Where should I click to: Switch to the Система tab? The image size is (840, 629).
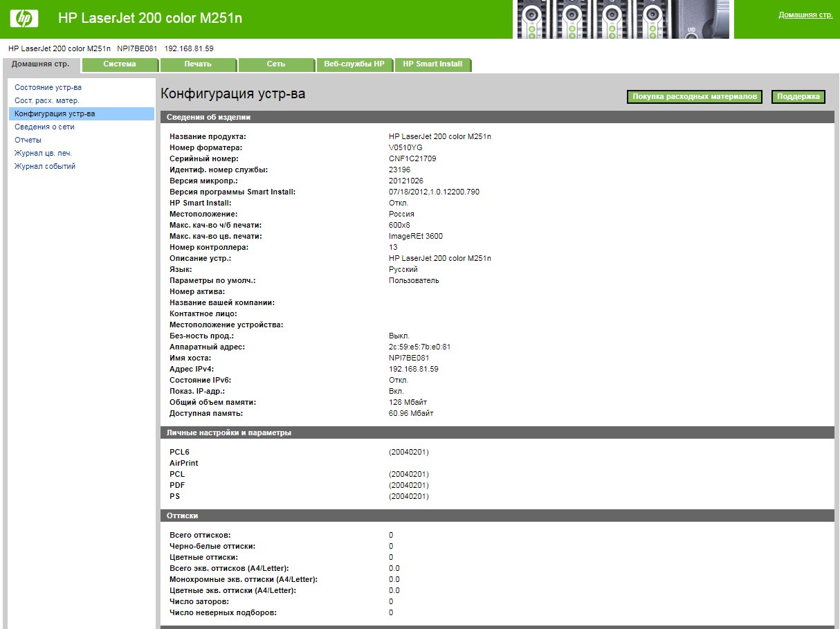click(x=120, y=64)
